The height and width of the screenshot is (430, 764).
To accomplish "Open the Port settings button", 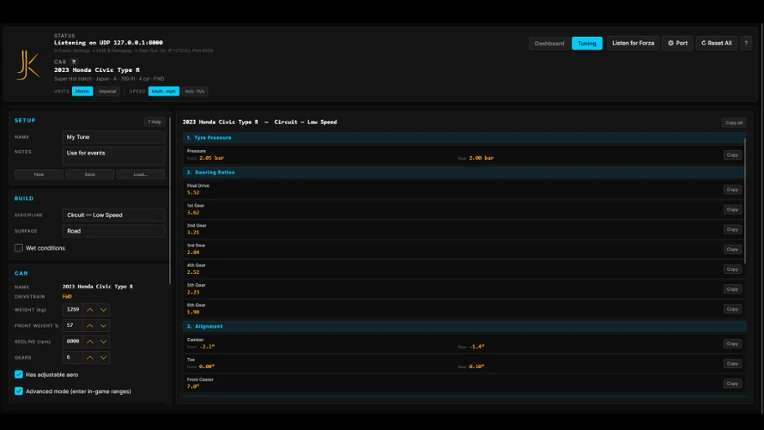I will (x=677, y=43).
